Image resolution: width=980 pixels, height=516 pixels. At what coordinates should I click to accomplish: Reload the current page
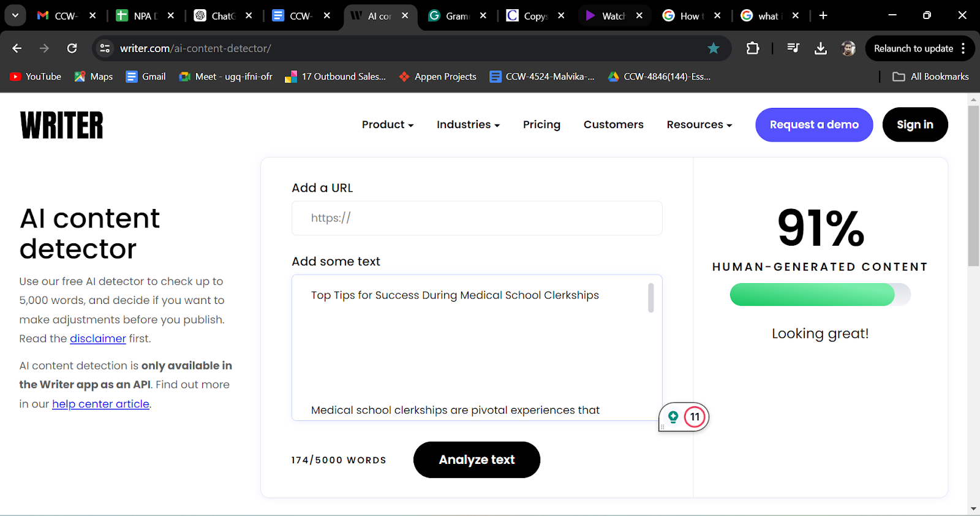(72, 48)
